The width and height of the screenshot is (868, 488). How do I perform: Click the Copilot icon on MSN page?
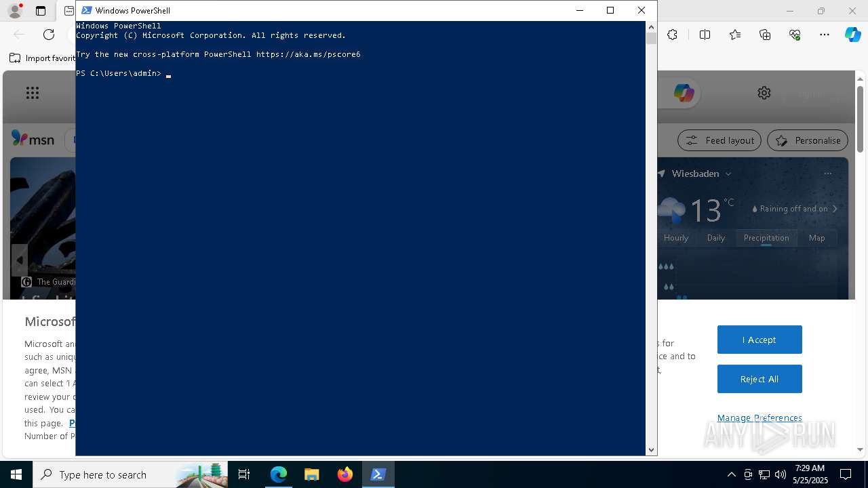coord(684,93)
